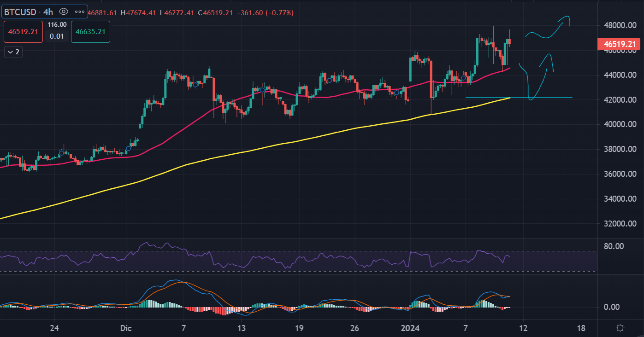Click the "Dic" month label on the time axis

[126, 328]
